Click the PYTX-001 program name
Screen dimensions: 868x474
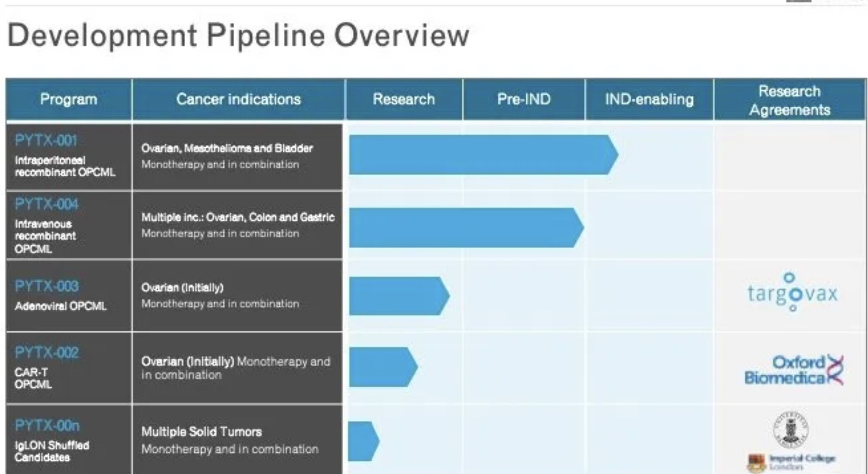click(46, 140)
